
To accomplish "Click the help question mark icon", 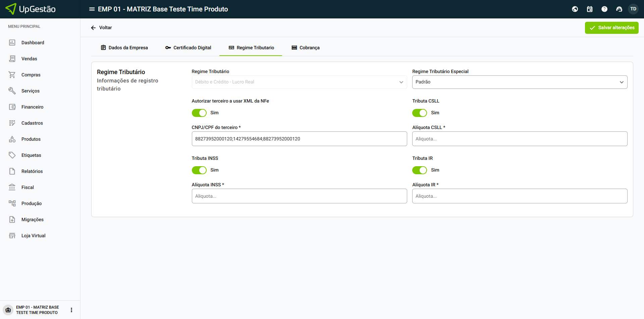I will pyautogui.click(x=604, y=9).
